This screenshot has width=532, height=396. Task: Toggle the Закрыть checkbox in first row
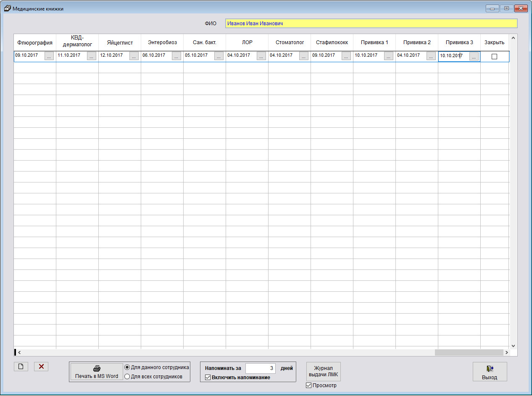tap(494, 56)
